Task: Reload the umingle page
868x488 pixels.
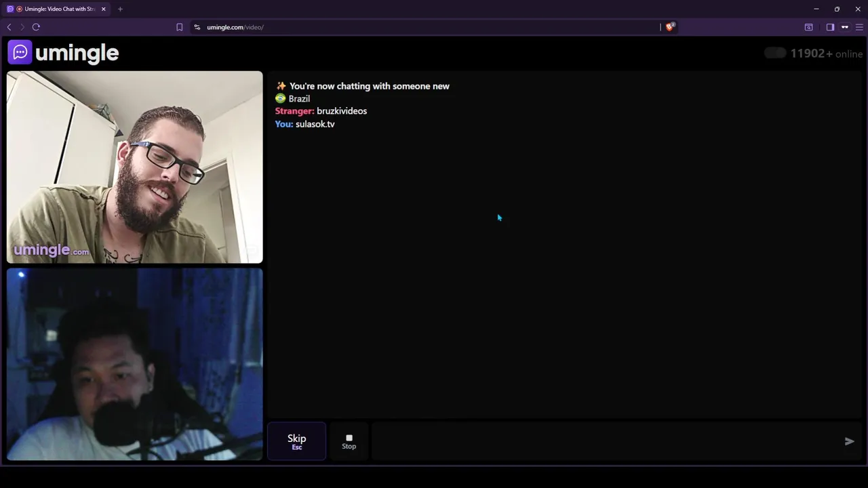Action: pyautogui.click(x=36, y=27)
